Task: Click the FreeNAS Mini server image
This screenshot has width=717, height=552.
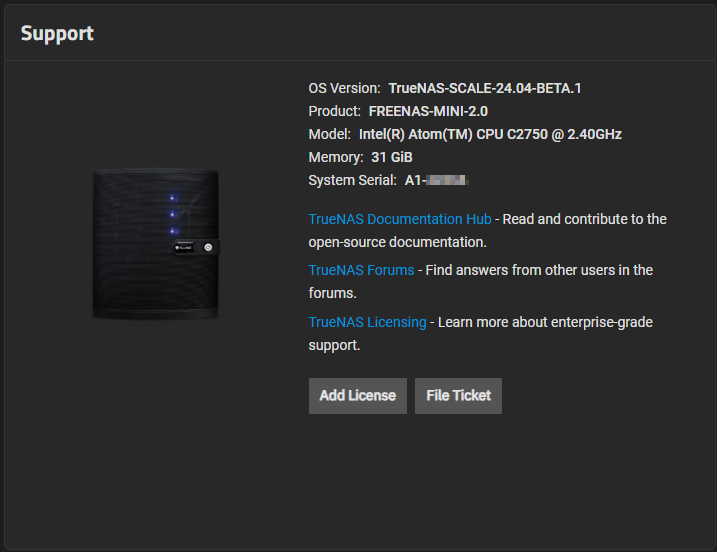Action: [155, 245]
